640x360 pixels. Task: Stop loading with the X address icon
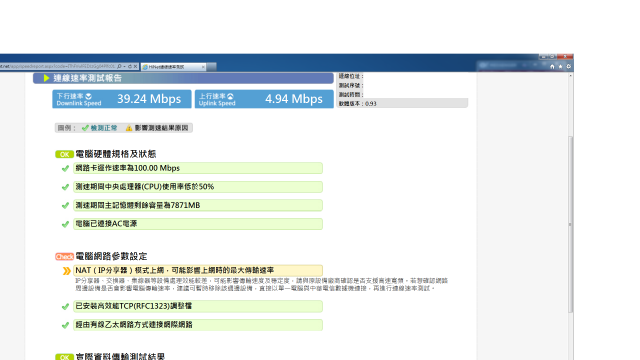[x=136, y=66]
